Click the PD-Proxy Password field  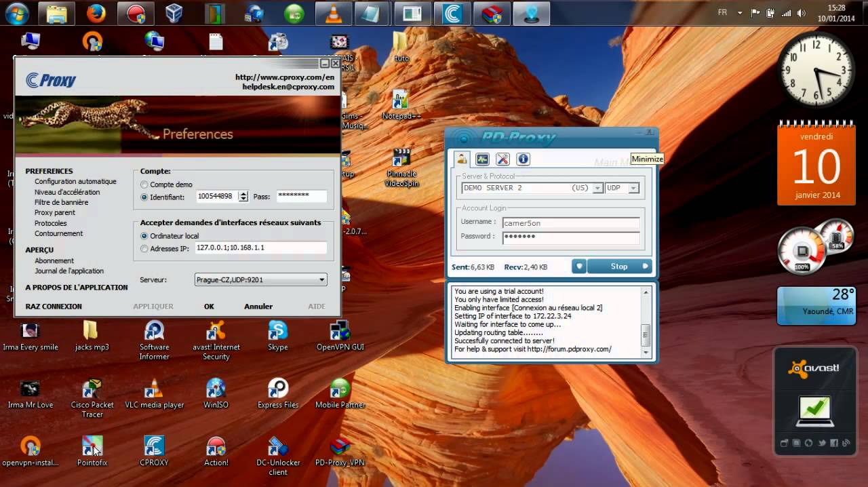(x=571, y=237)
